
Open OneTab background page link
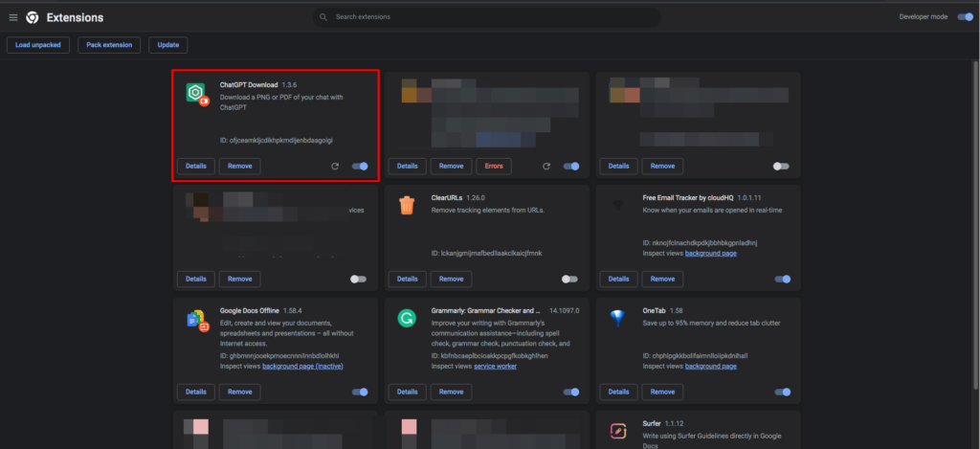coord(711,366)
